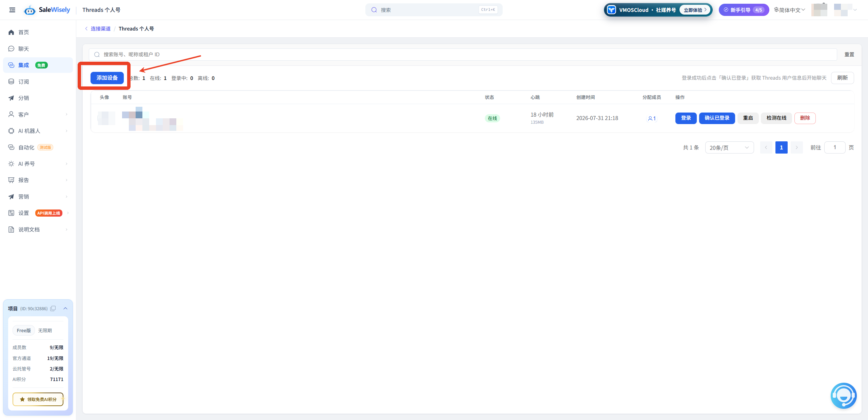Click the 2026-07-31 21:18 creation time
Screen dimensions: 868x420
pyautogui.click(x=597, y=118)
